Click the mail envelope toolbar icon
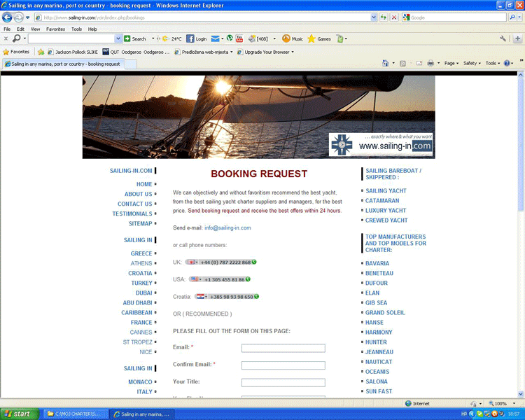Viewport: 525px width, 420px height. [x=215, y=39]
